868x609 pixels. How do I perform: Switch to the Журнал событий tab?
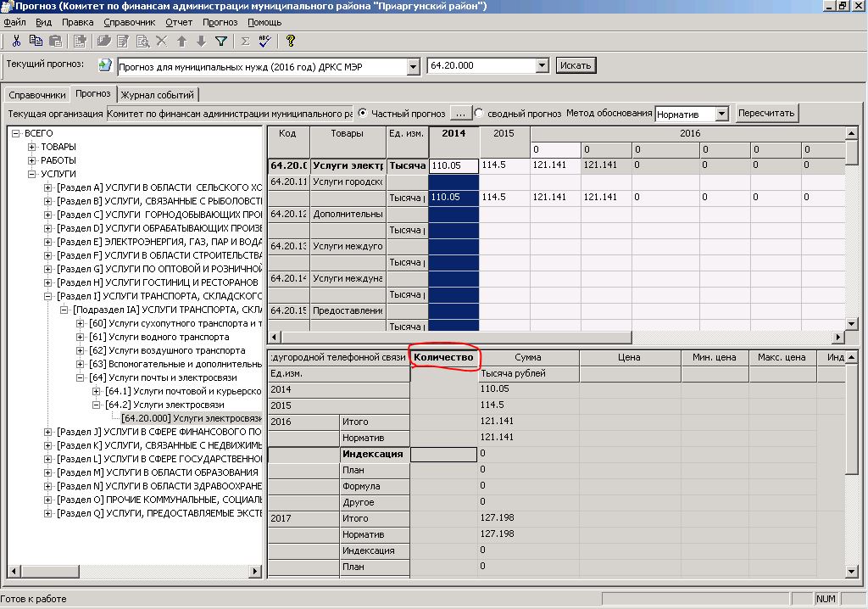point(158,95)
